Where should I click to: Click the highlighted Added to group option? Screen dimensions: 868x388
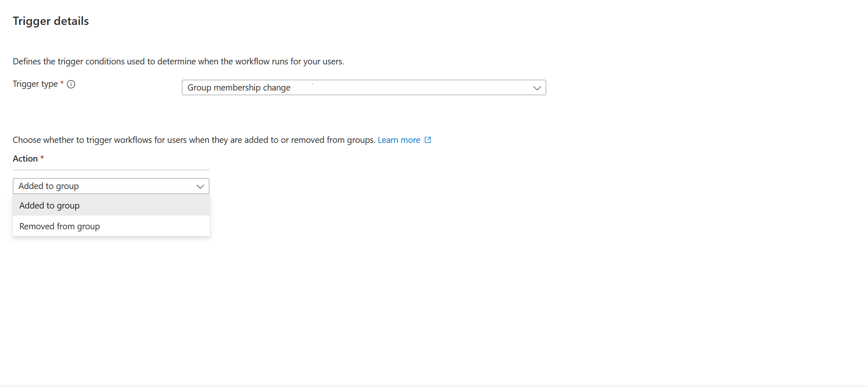(49, 205)
